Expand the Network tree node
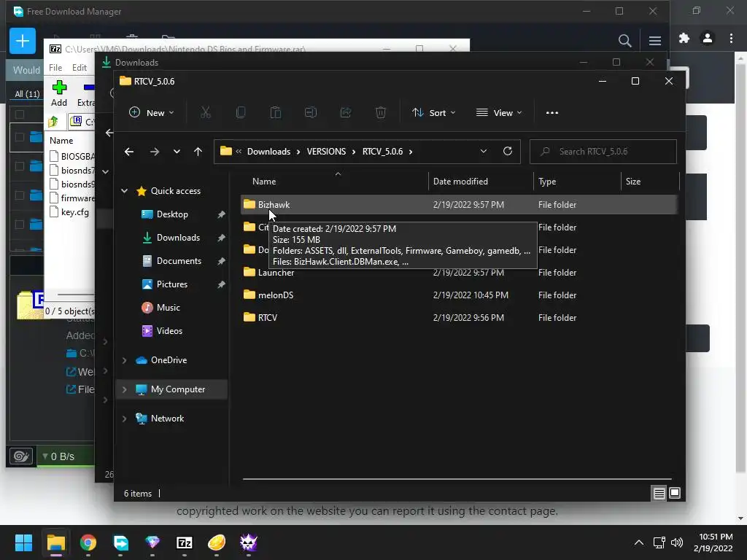The width and height of the screenshot is (747, 560). tap(124, 419)
